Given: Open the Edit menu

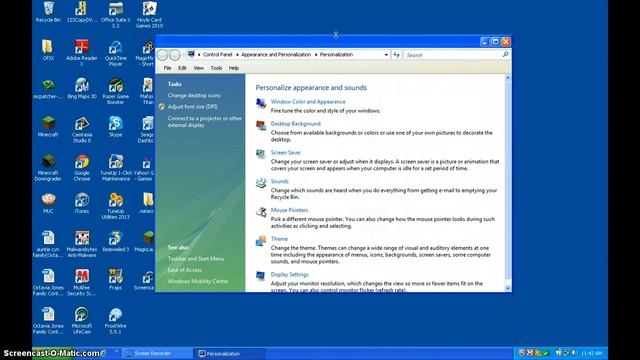Looking at the screenshot, I should 182,68.
